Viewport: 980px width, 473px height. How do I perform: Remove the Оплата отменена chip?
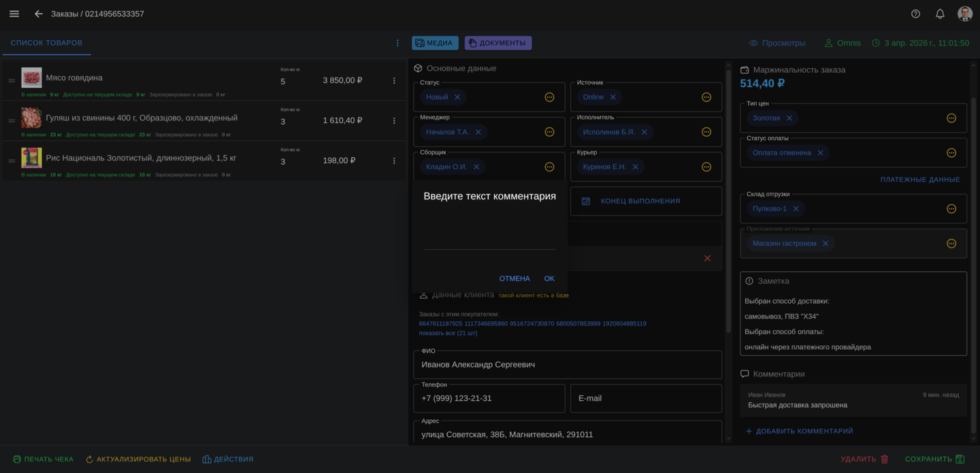pyautogui.click(x=820, y=153)
